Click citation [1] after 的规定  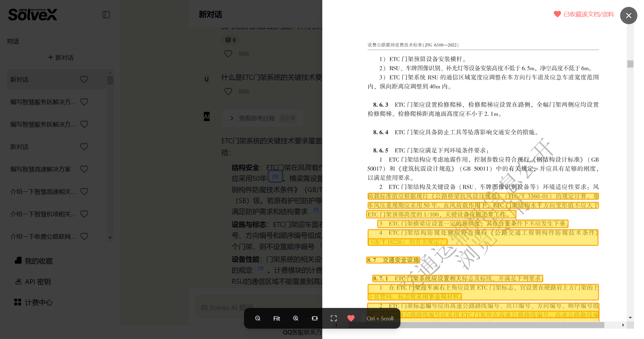click(261, 269)
